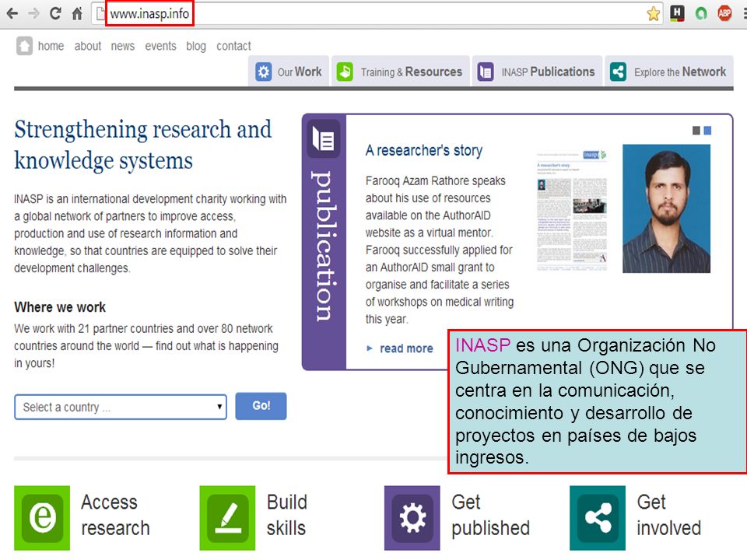This screenshot has width=747, height=560.
Task: Click the Access research 'e' icon
Action: 42,518
